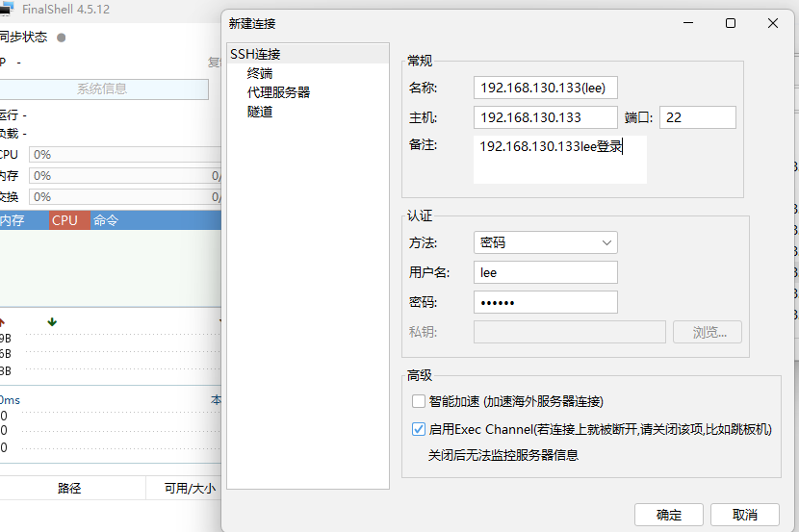Sort by CPU column header

69,220
